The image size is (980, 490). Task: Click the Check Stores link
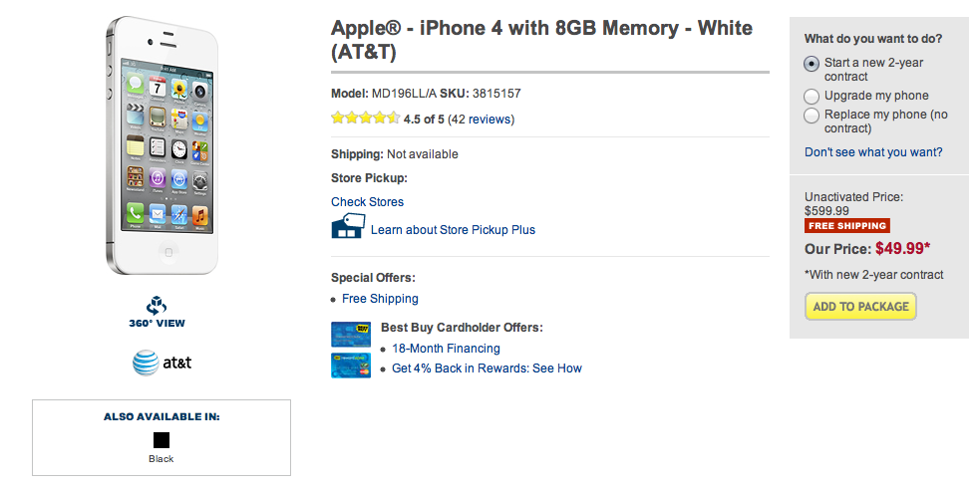pyautogui.click(x=367, y=202)
